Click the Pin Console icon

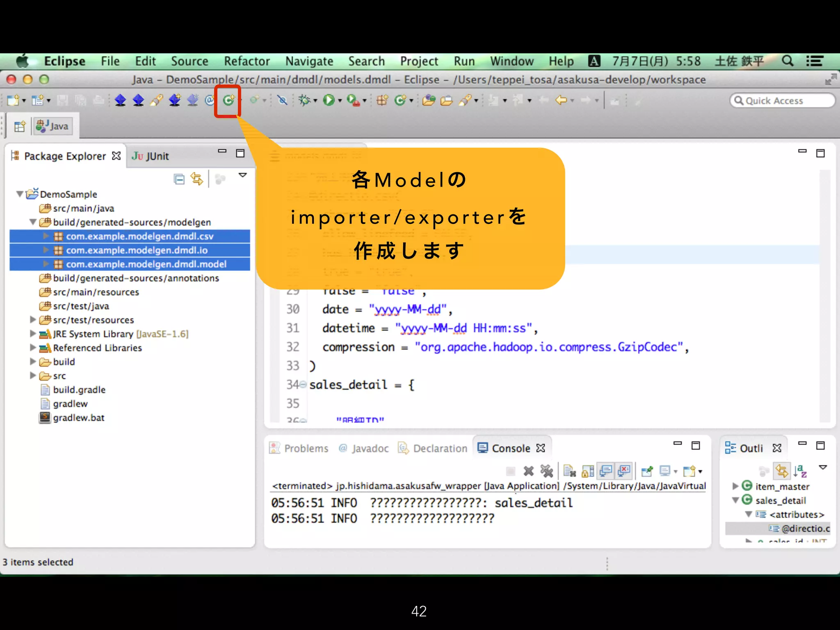pos(647,471)
